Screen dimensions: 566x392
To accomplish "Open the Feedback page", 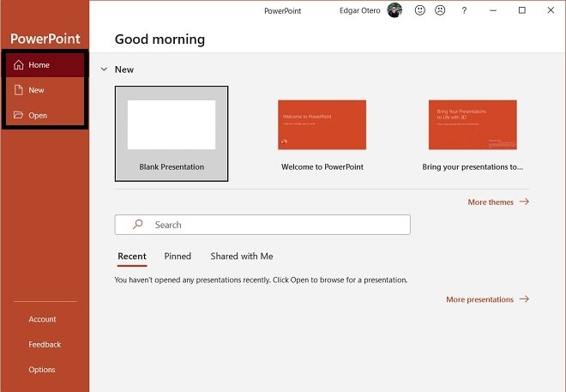I will point(45,344).
